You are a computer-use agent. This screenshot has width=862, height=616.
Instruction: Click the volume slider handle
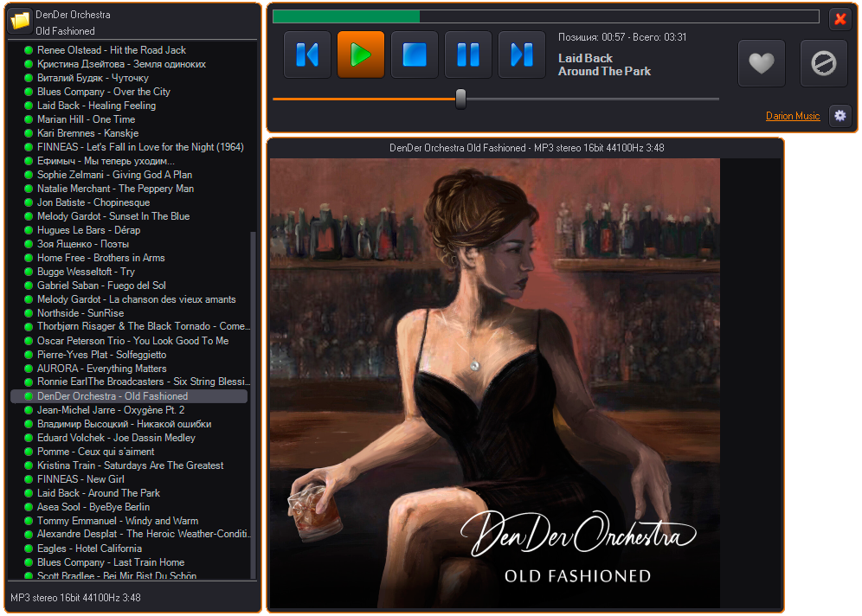click(x=460, y=99)
